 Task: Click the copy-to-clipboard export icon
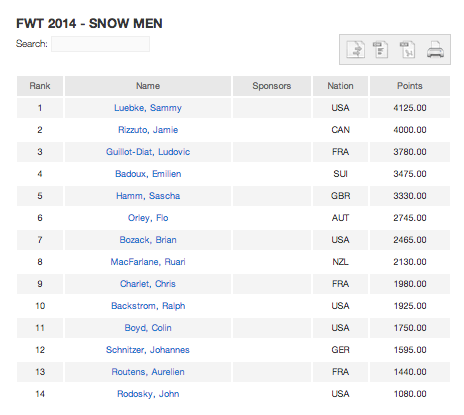click(355, 49)
